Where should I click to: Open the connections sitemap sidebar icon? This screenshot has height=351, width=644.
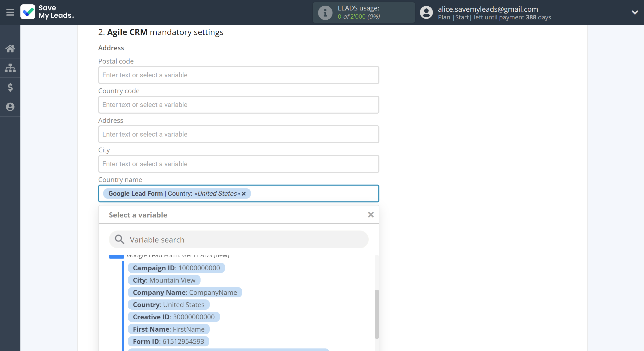coord(10,68)
